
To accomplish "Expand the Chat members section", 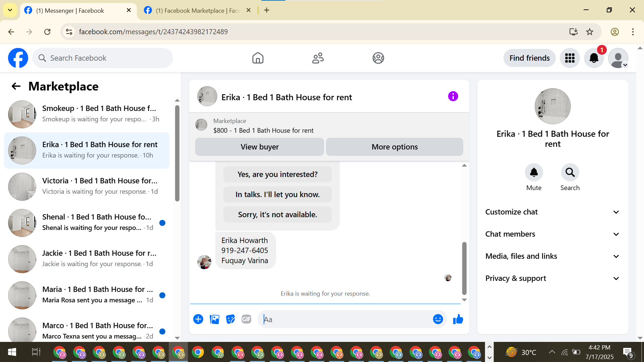I will [552, 234].
